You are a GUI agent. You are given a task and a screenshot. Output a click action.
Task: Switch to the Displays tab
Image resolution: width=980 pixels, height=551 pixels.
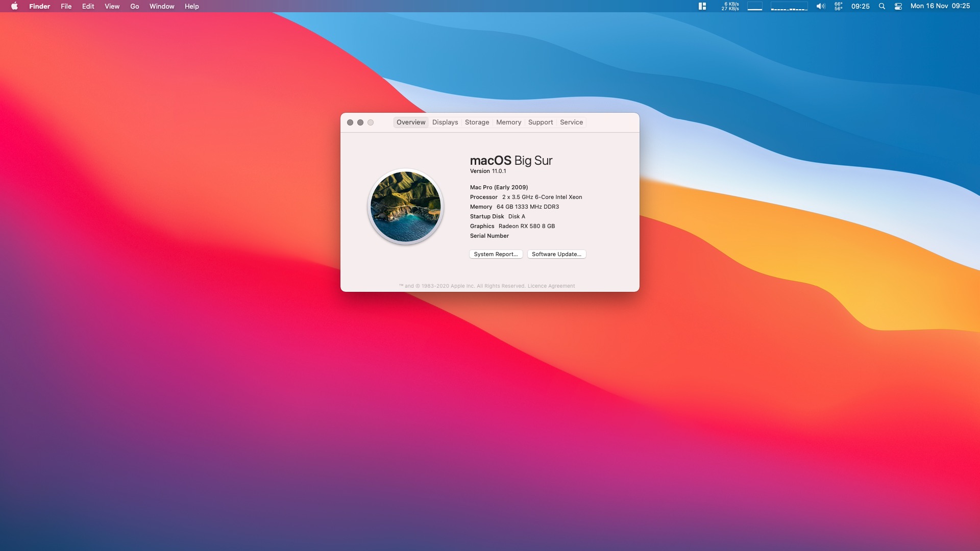(x=445, y=122)
